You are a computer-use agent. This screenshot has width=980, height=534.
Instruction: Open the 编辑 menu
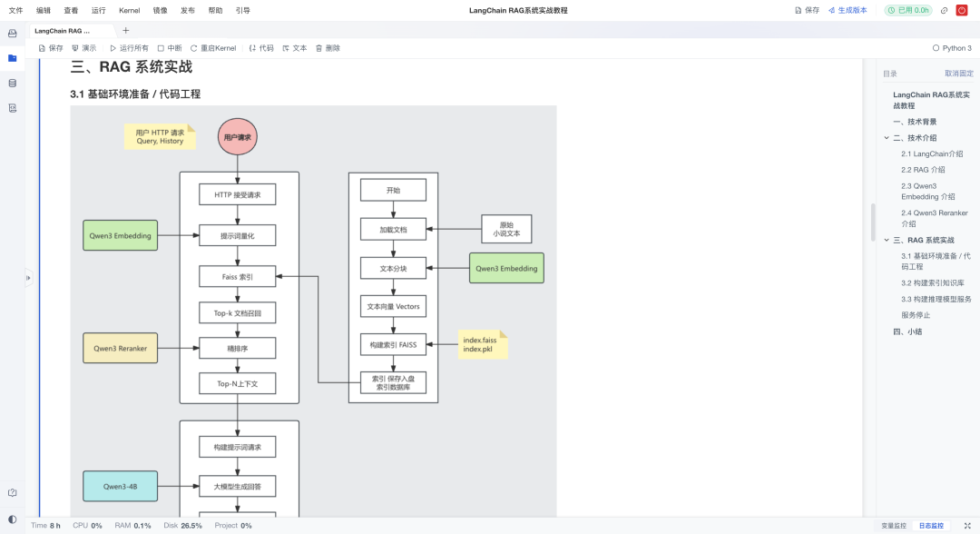coord(44,11)
